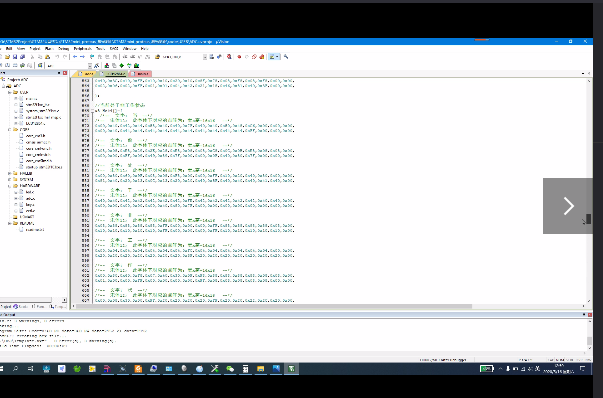Show hidden system tray icons chevron

(500, 369)
